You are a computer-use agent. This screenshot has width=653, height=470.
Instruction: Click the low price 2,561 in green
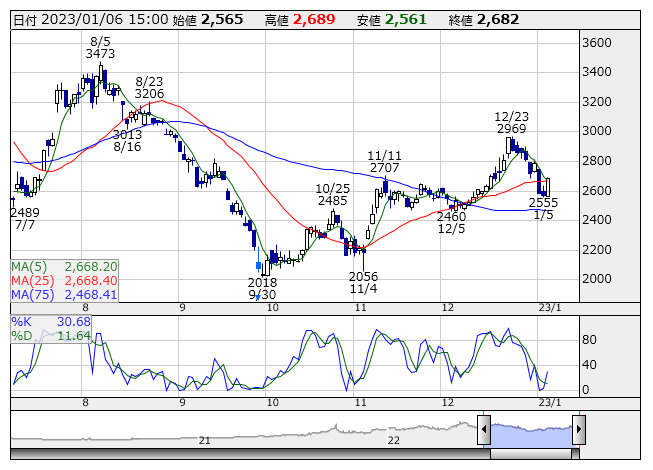pos(406,20)
